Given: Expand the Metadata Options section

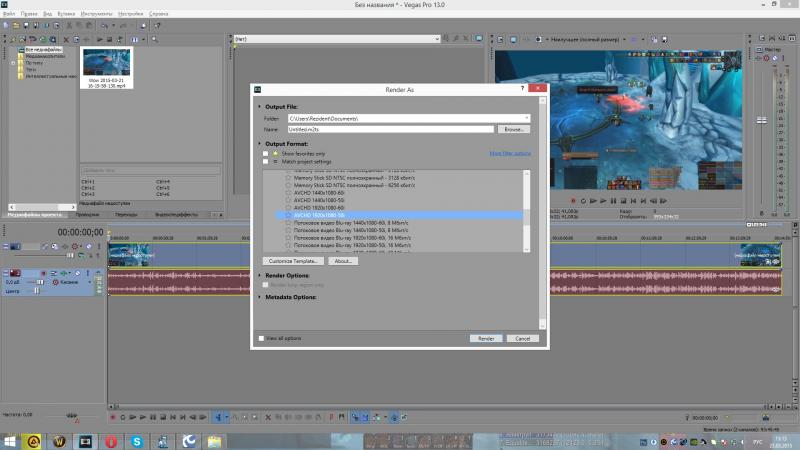Looking at the screenshot, I should [x=260, y=297].
